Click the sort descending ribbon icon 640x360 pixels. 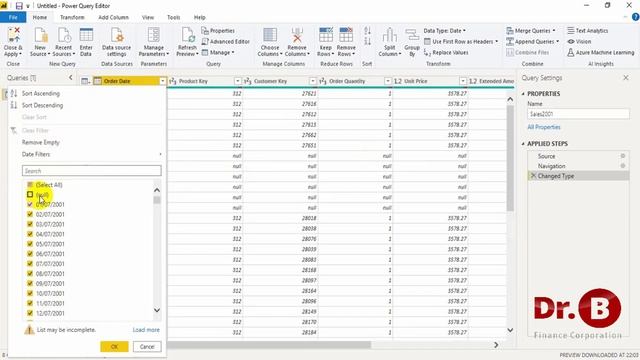367,41
